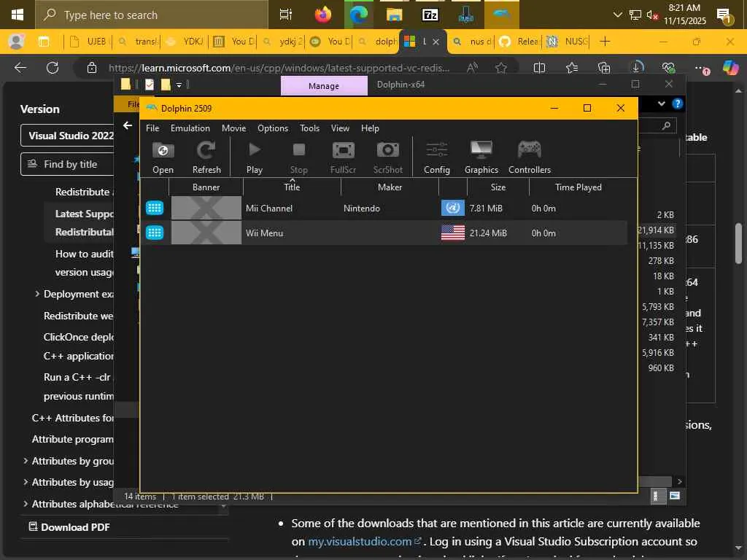Click the Windows Start button
Viewport: 747px width, 560px height.
(18, 15)
